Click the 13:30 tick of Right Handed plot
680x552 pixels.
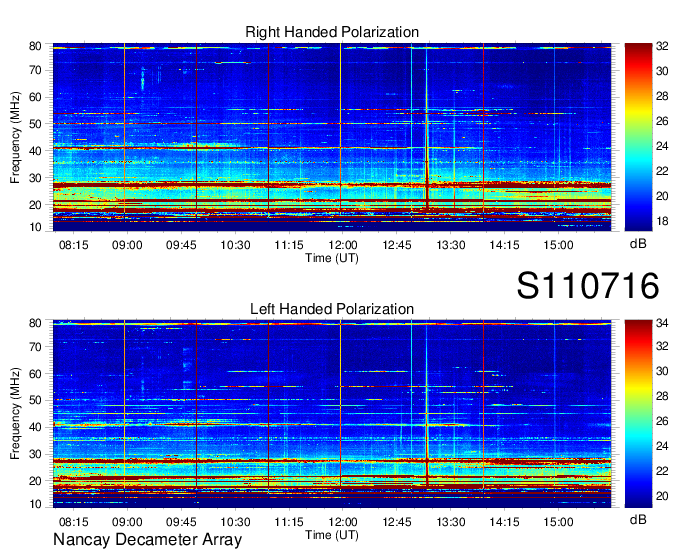[x=451, y=245]
